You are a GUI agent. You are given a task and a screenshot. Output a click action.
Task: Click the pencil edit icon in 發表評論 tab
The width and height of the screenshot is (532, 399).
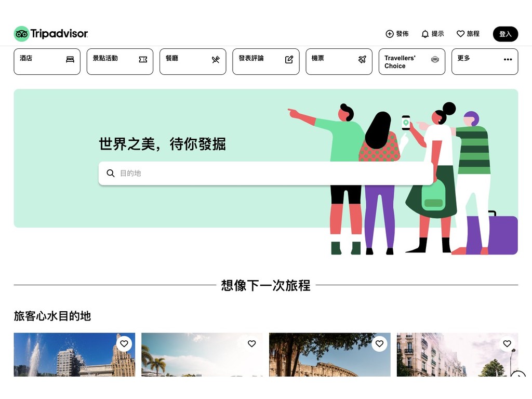click(289, 59)
